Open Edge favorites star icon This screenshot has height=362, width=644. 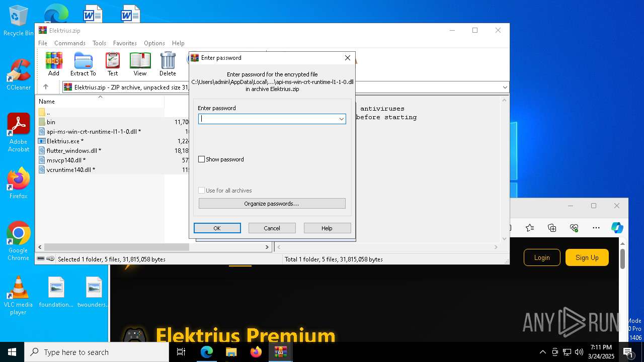(530, 228)
